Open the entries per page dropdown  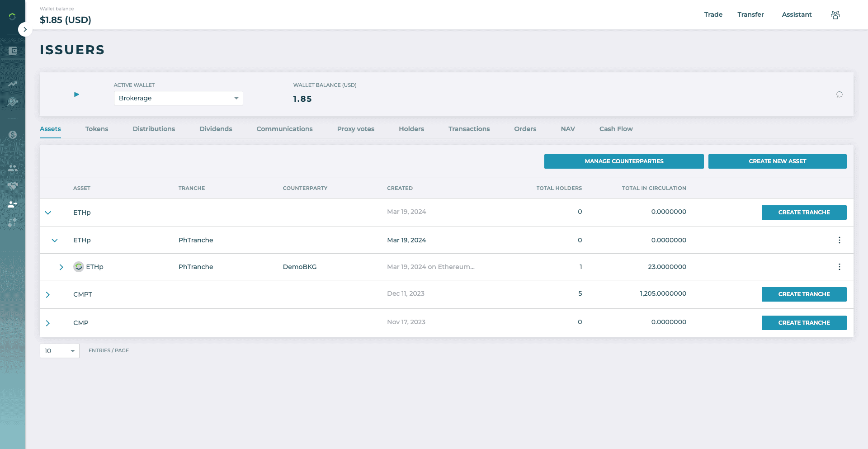(60, 351)
